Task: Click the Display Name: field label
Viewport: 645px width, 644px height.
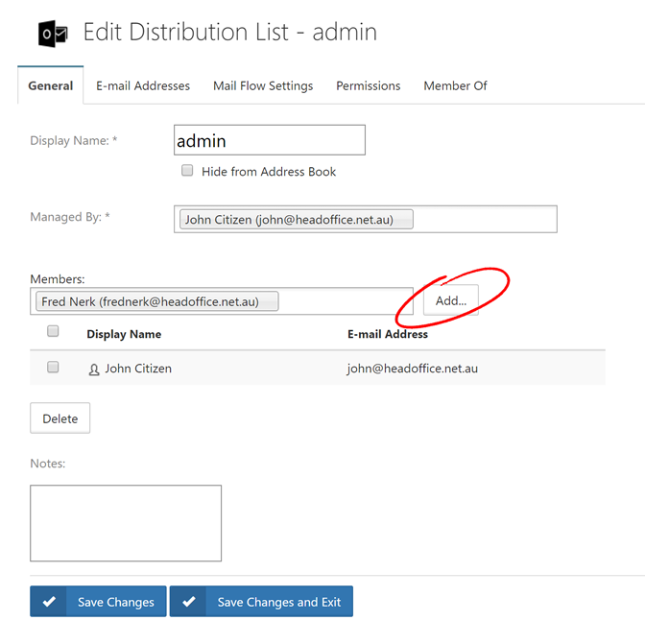Action: point(74,141)
